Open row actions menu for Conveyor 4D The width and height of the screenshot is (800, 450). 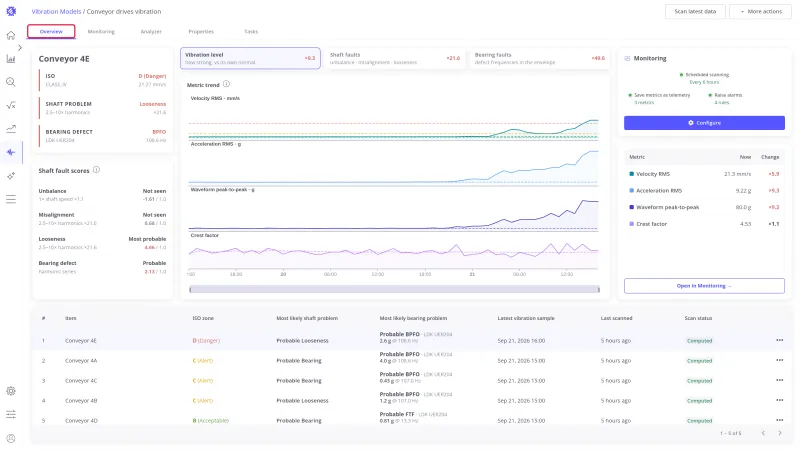(x=779, y=420)
